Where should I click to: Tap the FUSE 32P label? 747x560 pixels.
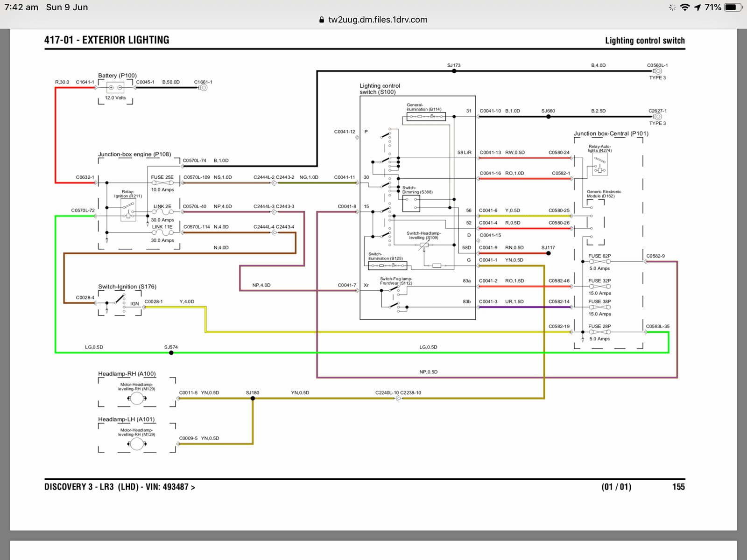tap(599, 281)
